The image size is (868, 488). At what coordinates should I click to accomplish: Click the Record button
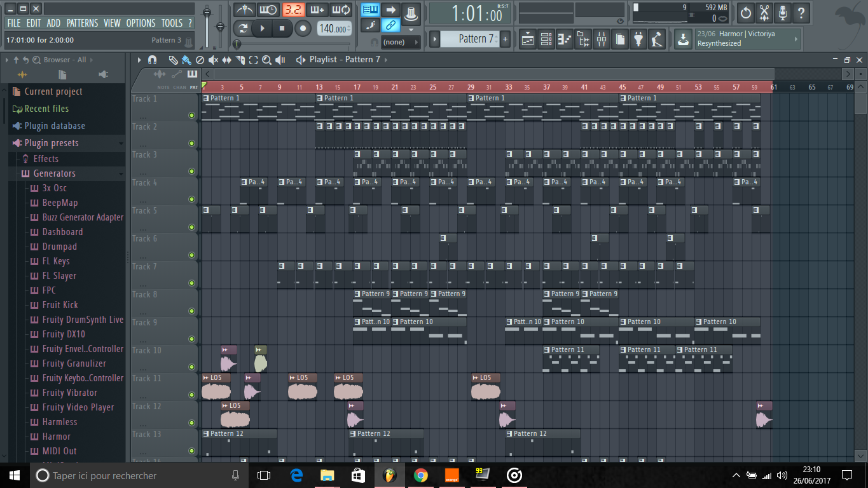303,28
